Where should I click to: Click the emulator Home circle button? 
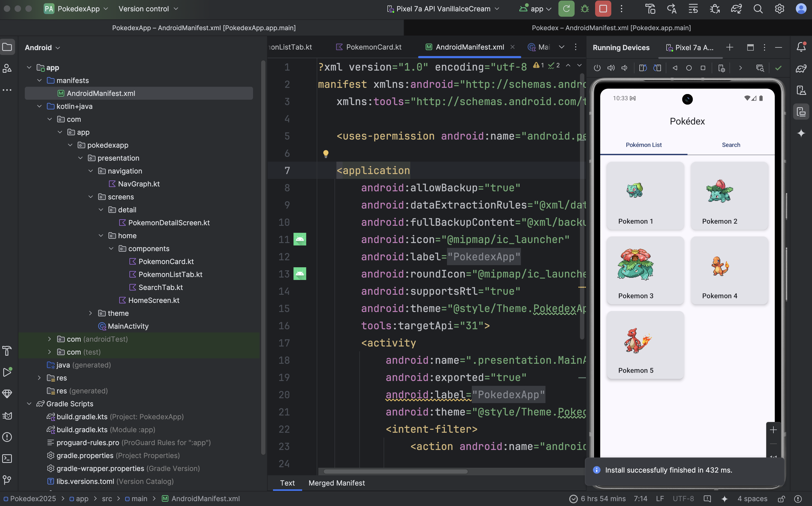(x=689, y=68)
